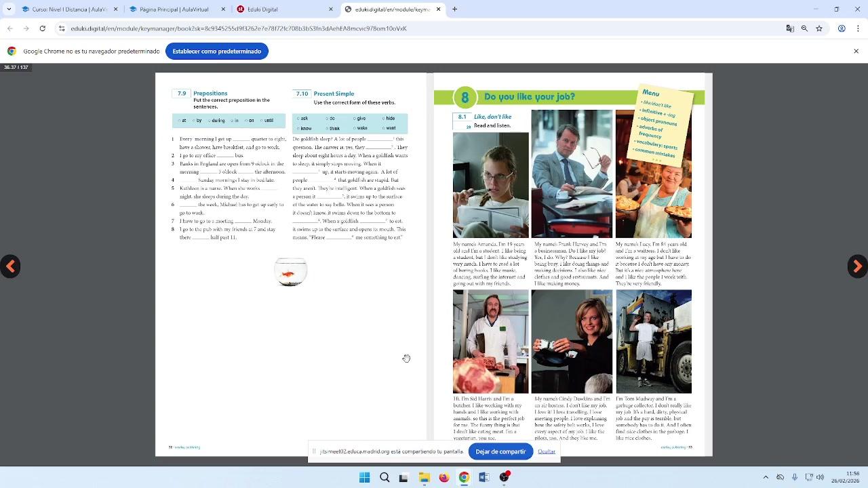
Task: Click the Translate page icon
Action: (x=790, y=28)
